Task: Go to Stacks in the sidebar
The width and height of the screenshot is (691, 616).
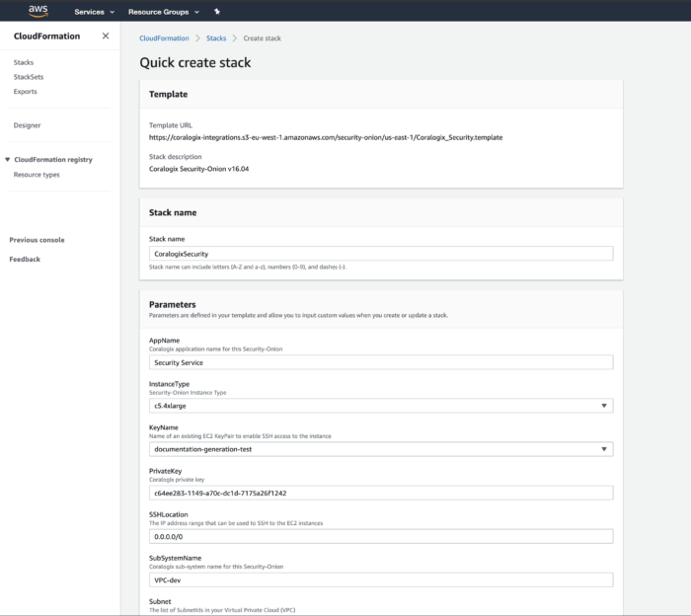Action: tap(24, 62)
